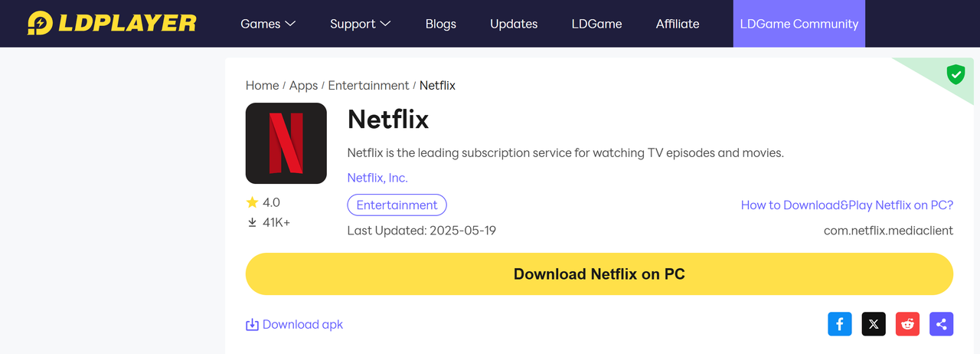Click the Last Updated: 2025-05-19 text
Image resolution: width=980 pixels, height=354 pixels.
tap(422, 230)
